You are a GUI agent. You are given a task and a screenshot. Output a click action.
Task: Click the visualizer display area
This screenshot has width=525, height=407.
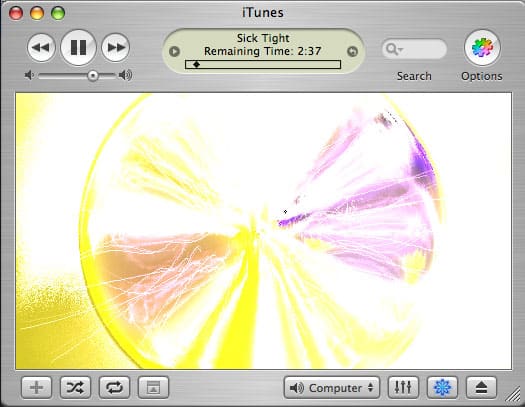point(264,231)
